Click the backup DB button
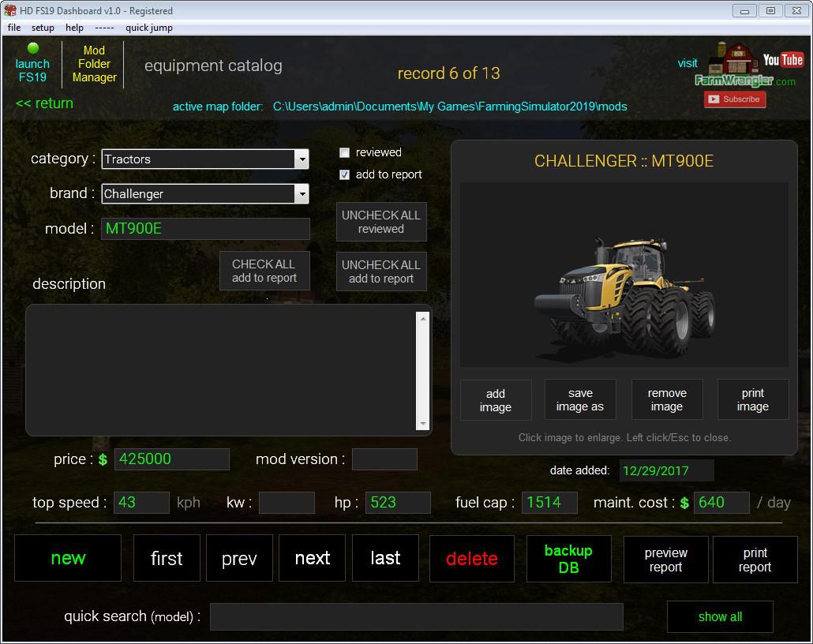The width and height of the screenshot is (813, 644). pos(568,559)
